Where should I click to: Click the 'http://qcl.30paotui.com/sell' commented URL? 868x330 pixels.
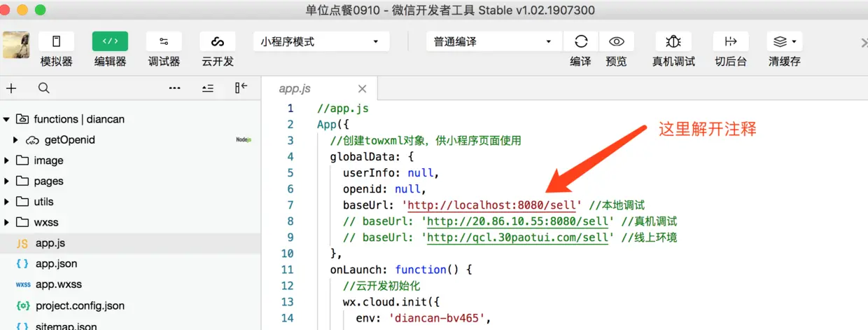518,238
